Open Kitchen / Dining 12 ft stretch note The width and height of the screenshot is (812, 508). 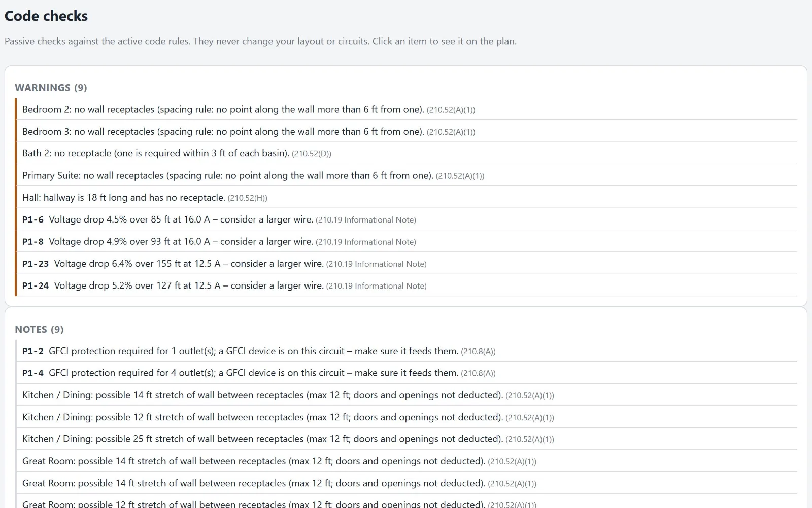(406, 417)
